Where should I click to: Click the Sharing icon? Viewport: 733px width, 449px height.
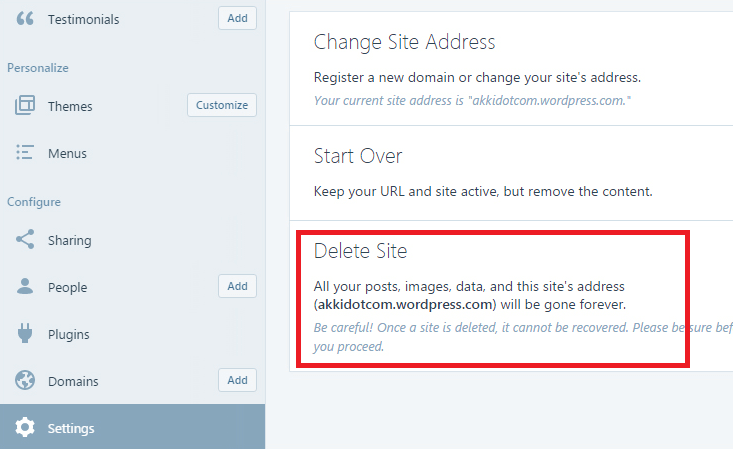tap(25, 239)
